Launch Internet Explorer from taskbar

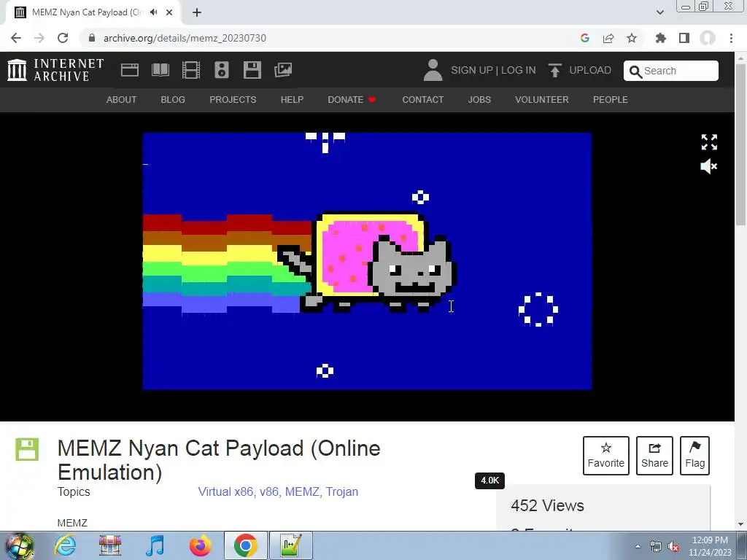point(65,545)
